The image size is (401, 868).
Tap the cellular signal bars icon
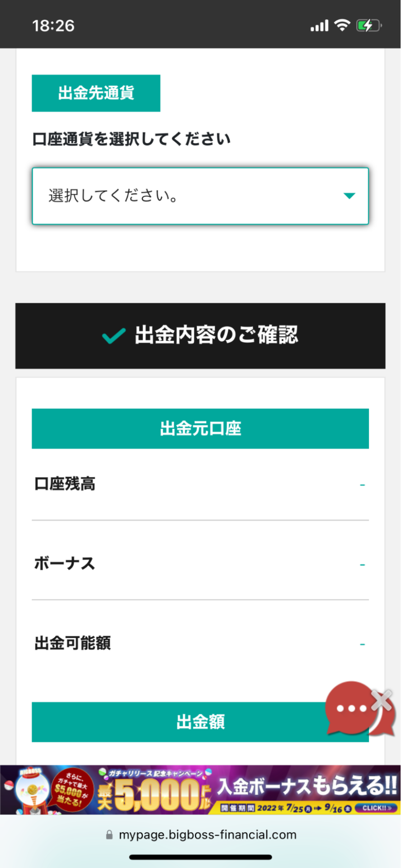[319, 26]
